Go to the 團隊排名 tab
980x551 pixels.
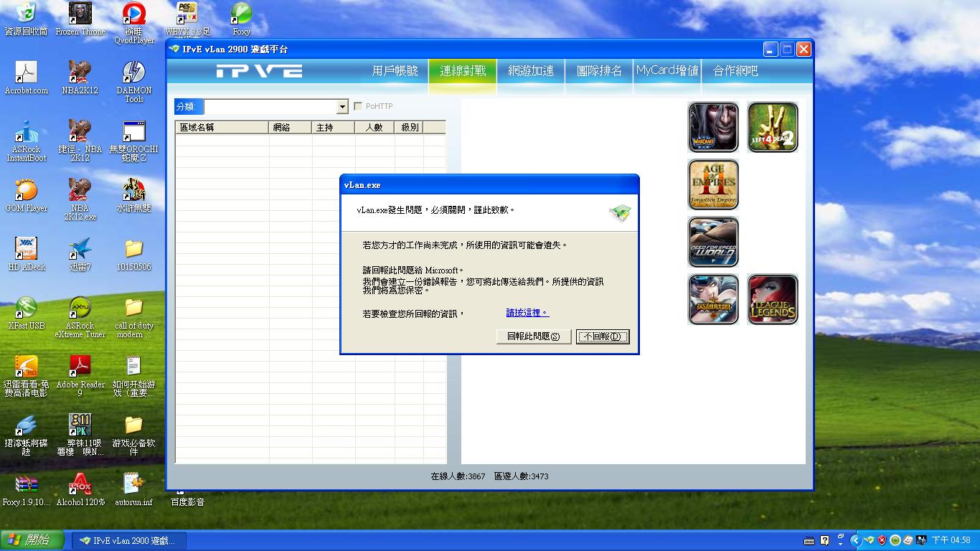599,70
